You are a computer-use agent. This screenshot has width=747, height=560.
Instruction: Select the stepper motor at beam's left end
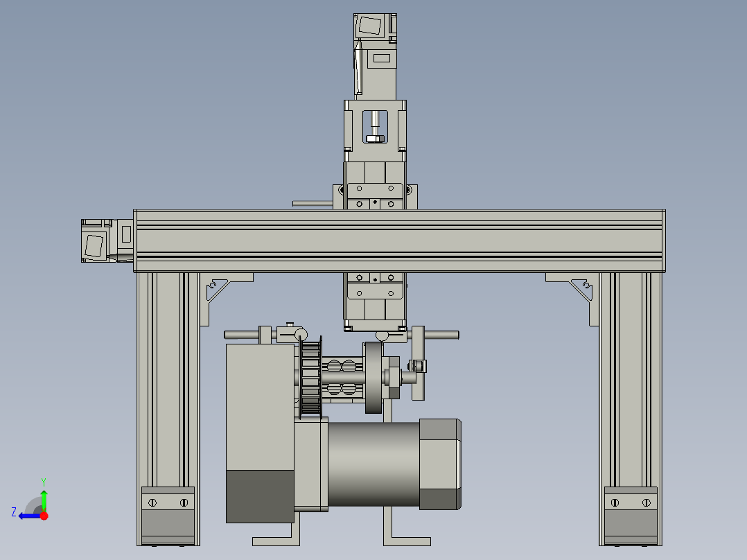coord(107,240)
